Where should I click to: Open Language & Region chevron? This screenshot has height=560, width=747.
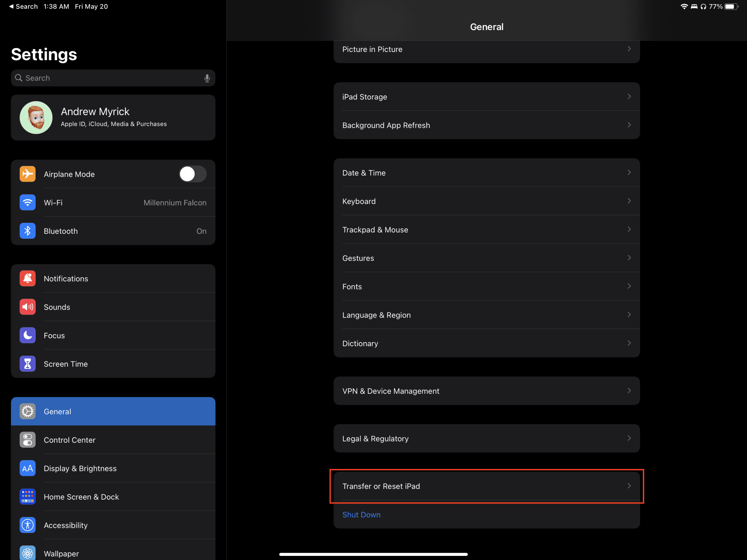[629, 315]
